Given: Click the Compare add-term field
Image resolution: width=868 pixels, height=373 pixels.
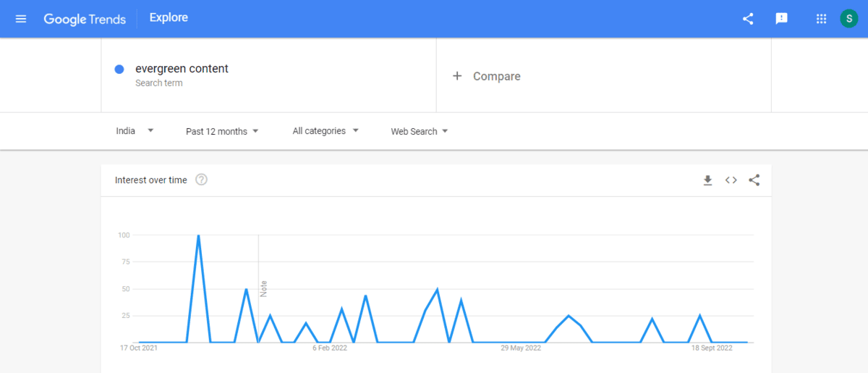Looking at the screenshot, I should [496, 76].
